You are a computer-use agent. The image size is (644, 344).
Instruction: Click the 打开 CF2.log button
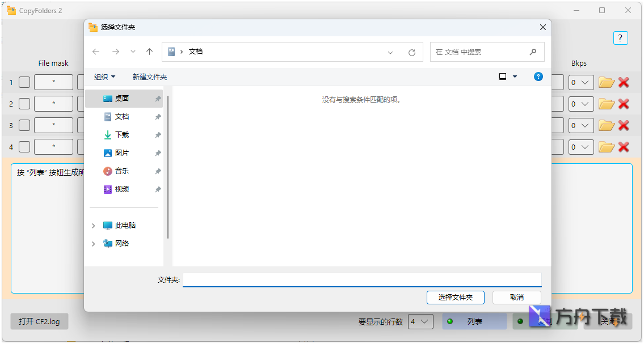coord(39,321)
